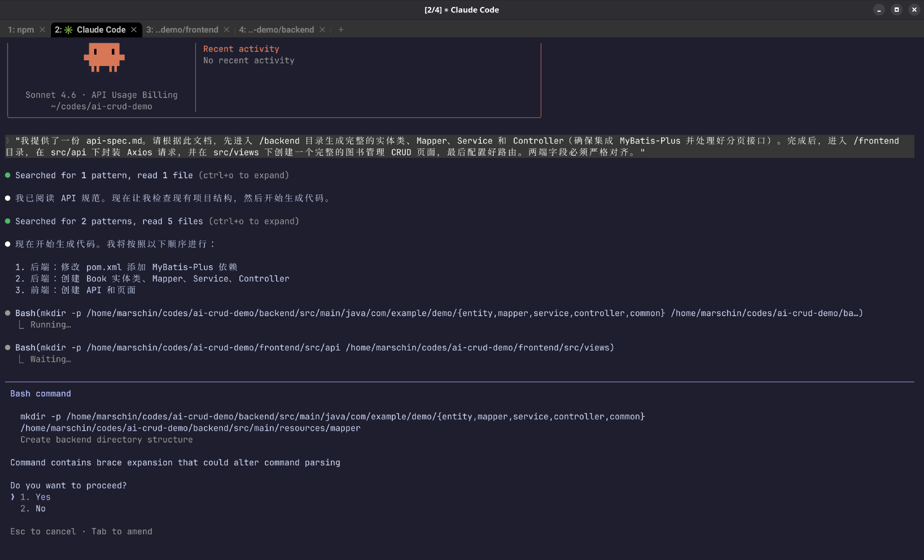Click the orange Claude mascot logo

coord(104,57)
